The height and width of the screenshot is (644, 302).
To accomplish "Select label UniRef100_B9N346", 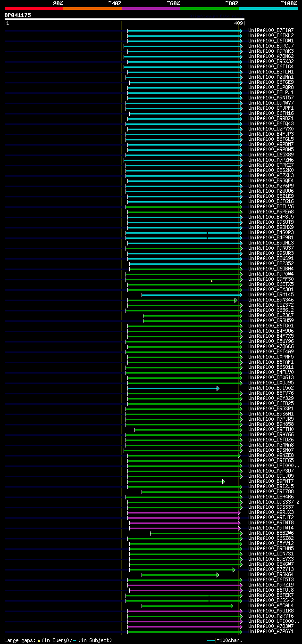I will click(x=271, y=300).
